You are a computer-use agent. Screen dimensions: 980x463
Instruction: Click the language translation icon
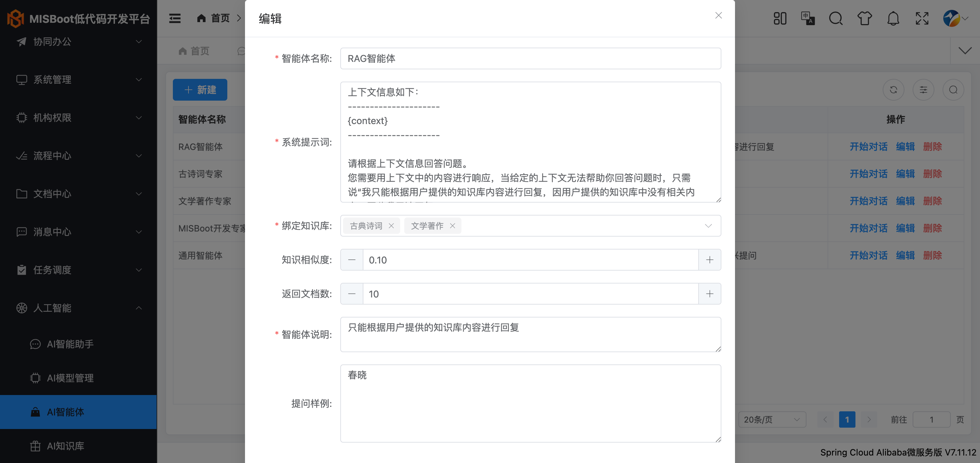coord(807,18)
